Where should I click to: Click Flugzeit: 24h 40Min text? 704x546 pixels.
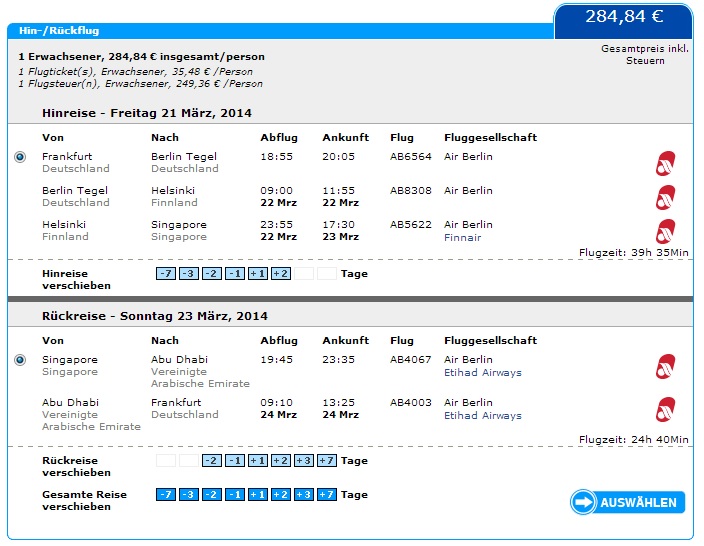pos(634,439)
